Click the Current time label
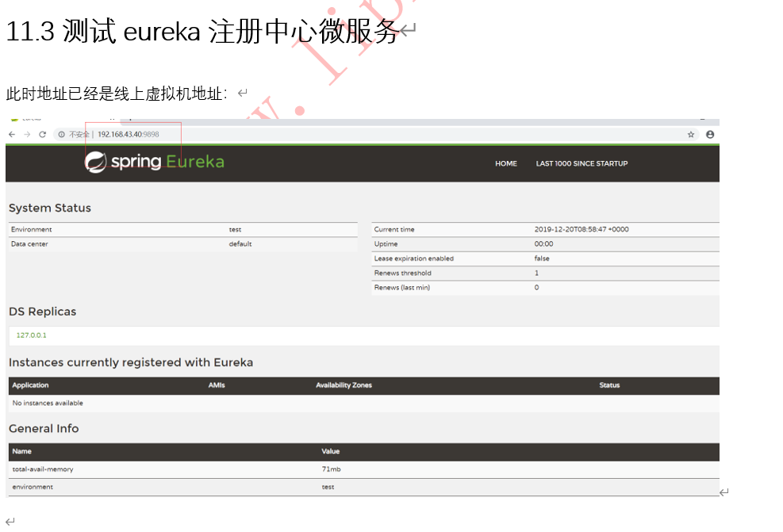The width and height of the screenshot is (783, 532). click(394, 229)
